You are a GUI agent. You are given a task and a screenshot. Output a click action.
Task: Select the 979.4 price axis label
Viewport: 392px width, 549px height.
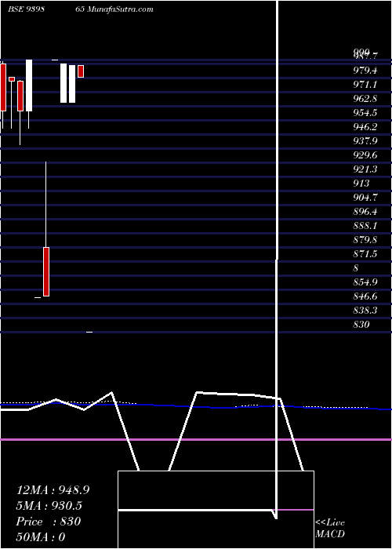[365, 71]
